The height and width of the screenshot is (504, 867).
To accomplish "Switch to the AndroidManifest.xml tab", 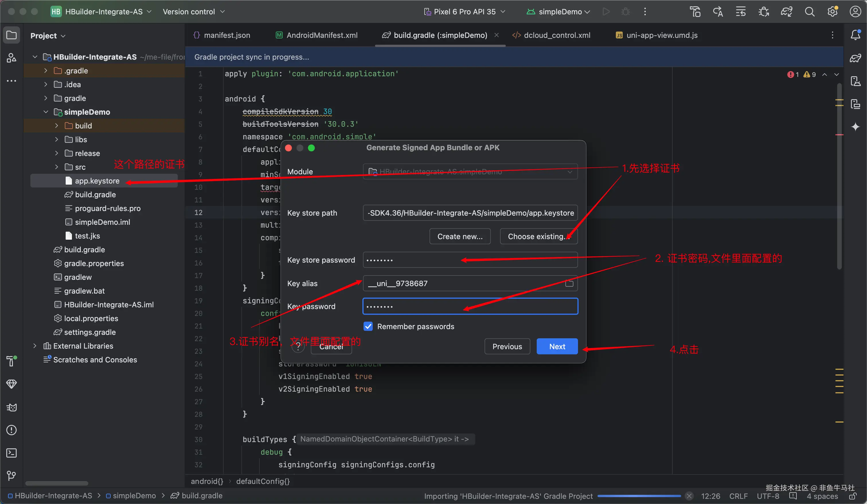I will 322,35.
